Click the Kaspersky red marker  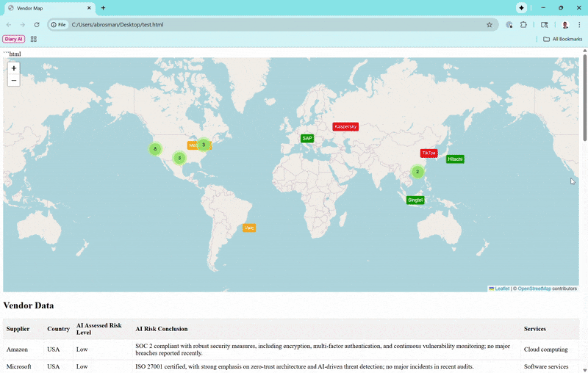tap(345, 126)
